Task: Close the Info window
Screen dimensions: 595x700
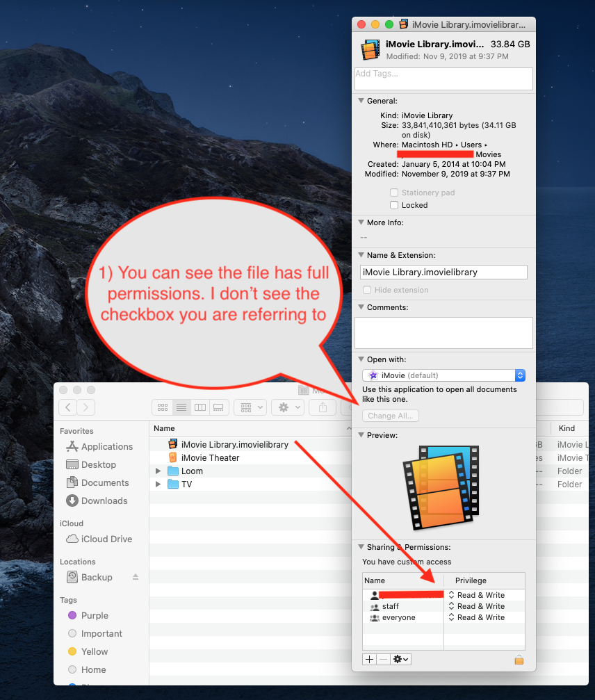Action: [362, 24]
